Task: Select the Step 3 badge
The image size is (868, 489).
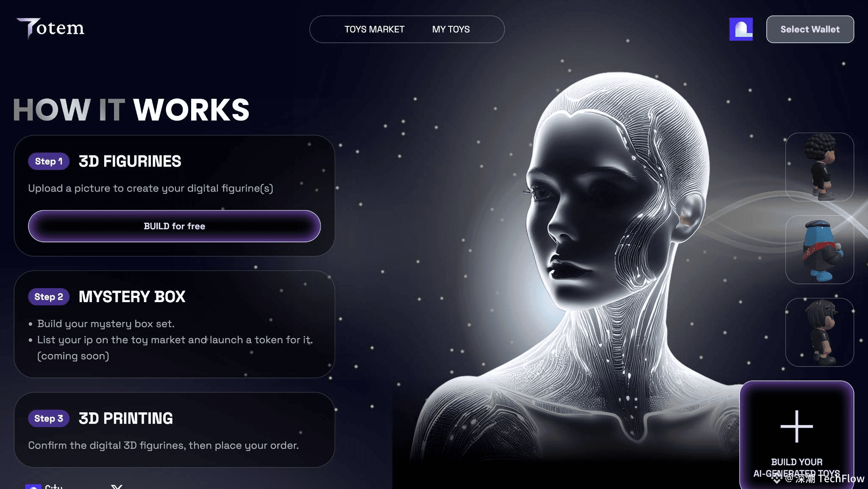Action: click(49, 418)
